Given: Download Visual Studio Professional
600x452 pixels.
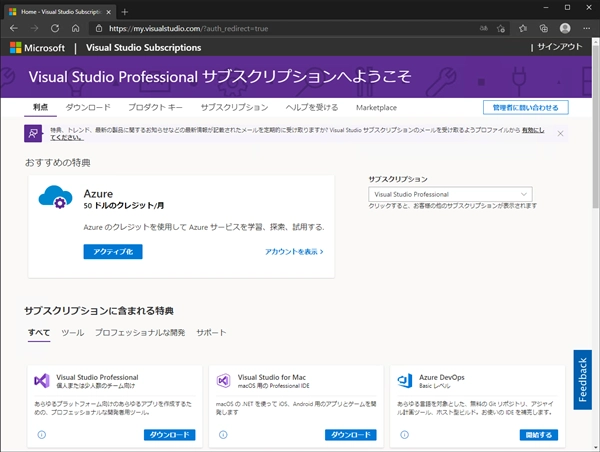Looking at the screenshot, I should [170, 435].
